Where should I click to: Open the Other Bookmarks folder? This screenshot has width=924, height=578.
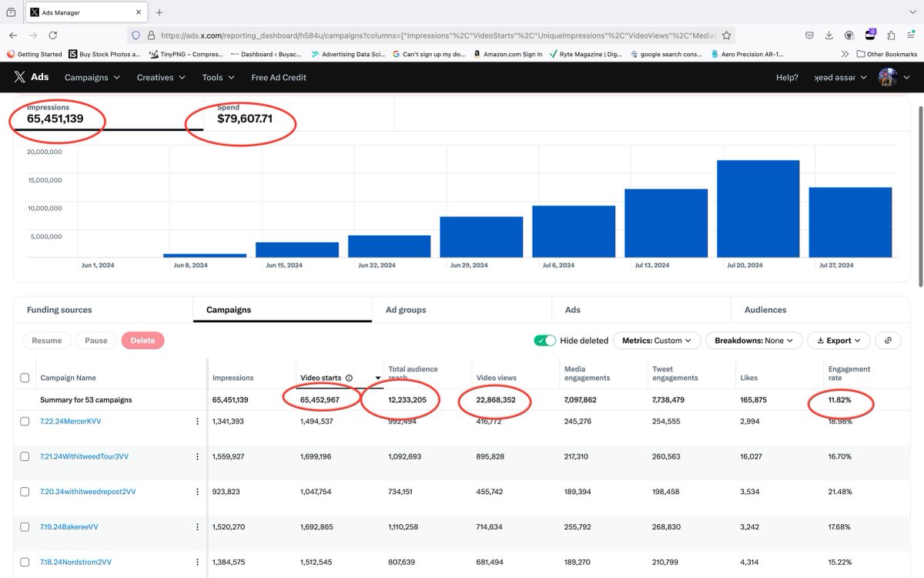point(886,54)
